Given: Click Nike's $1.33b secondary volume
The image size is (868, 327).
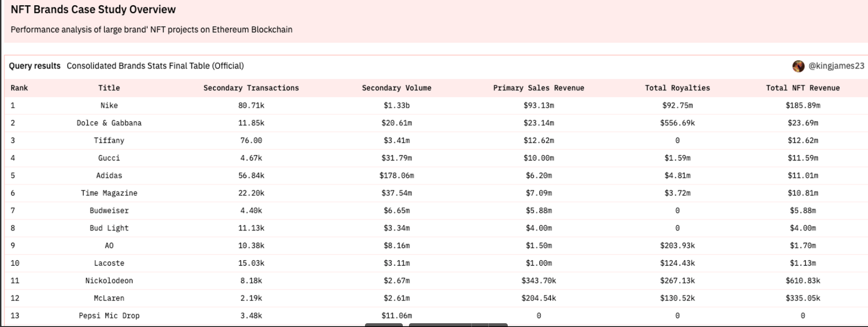Looking at the screenshot, I should [397, 106].
